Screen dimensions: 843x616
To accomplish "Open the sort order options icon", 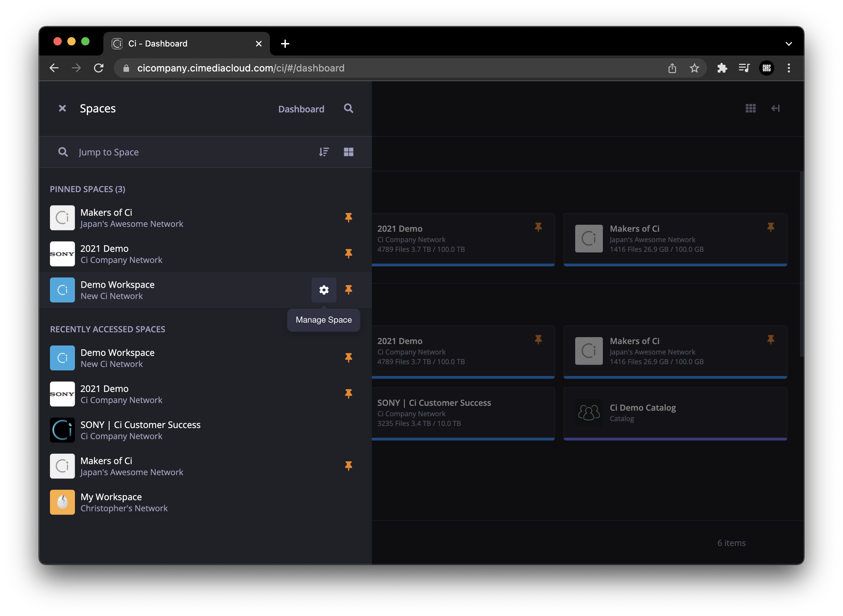I will tap(324, 152).
